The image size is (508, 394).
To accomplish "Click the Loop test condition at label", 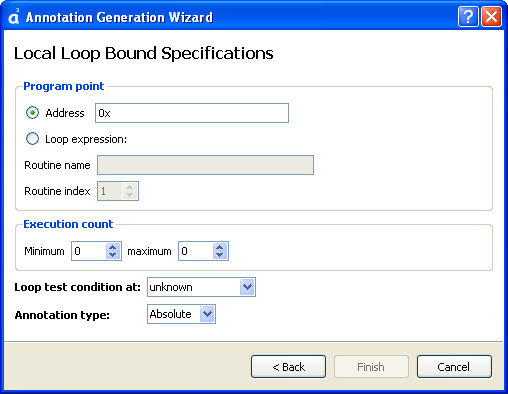I will (77, 287).
